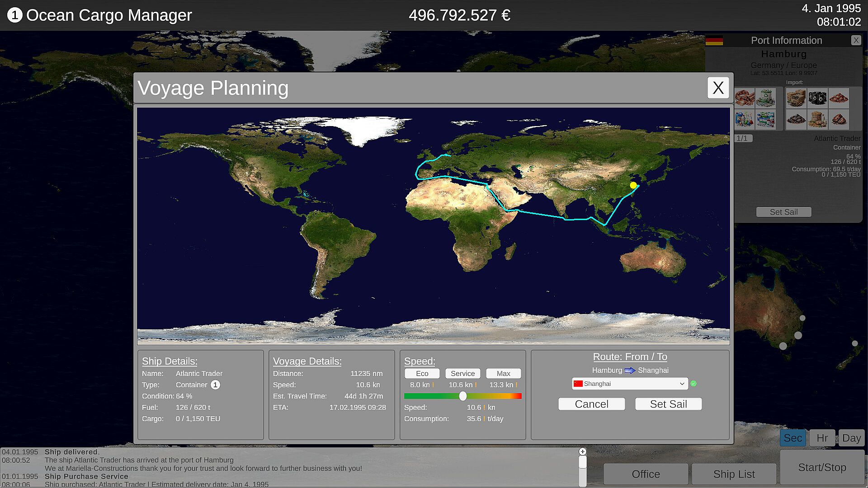This screenshot has width=868, height=488.
Task: Click the Ship Purchase Service log entry
Action: coord(86,476)
